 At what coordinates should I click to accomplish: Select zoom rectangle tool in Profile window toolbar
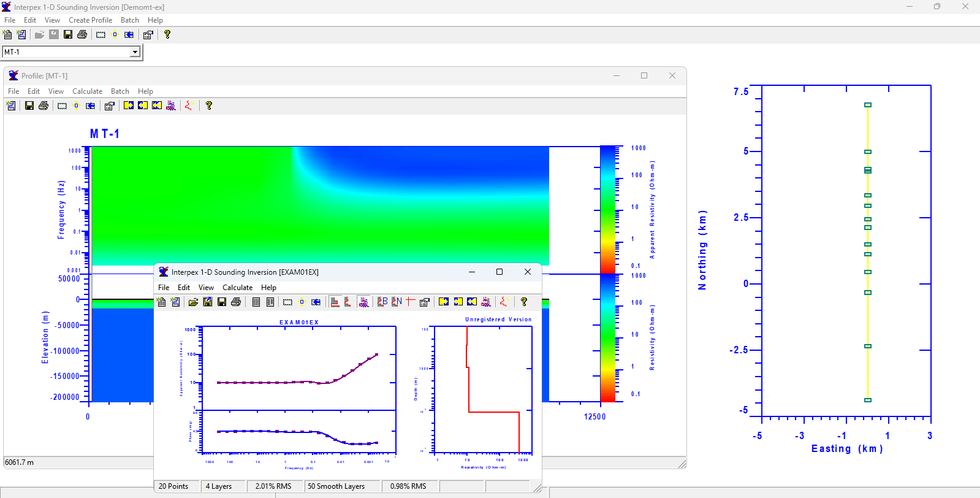62,106
